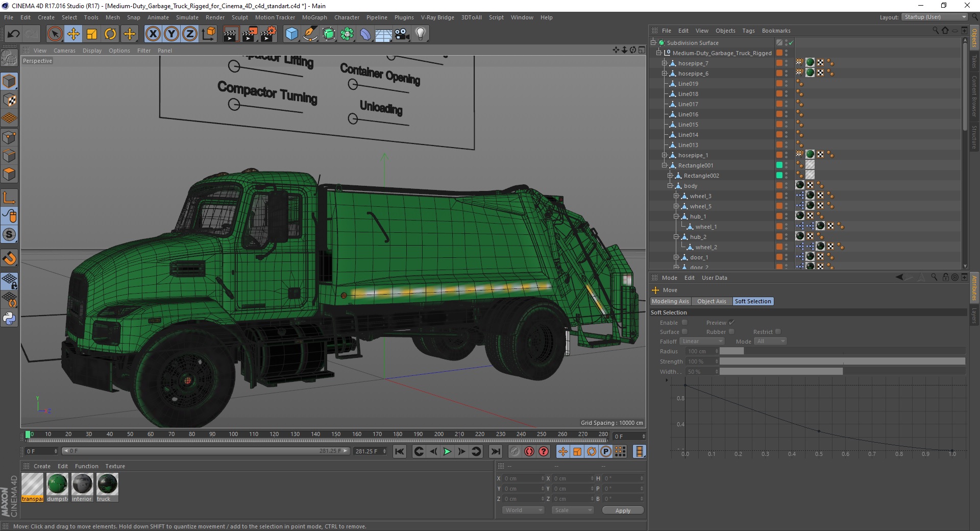
Task: Click the coordinate system icon
Action: click(x=209, y=34)
